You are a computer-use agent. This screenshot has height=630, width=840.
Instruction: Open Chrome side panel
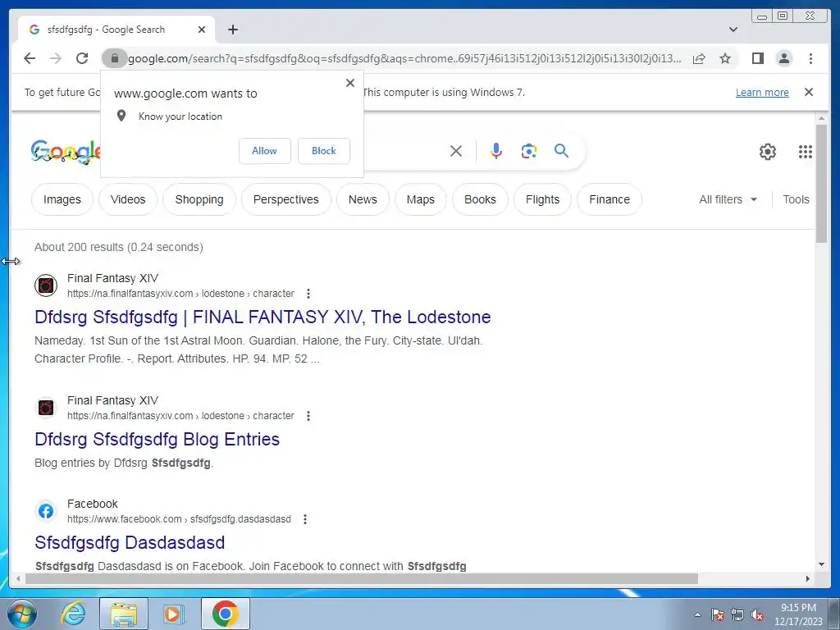(757, 58)
